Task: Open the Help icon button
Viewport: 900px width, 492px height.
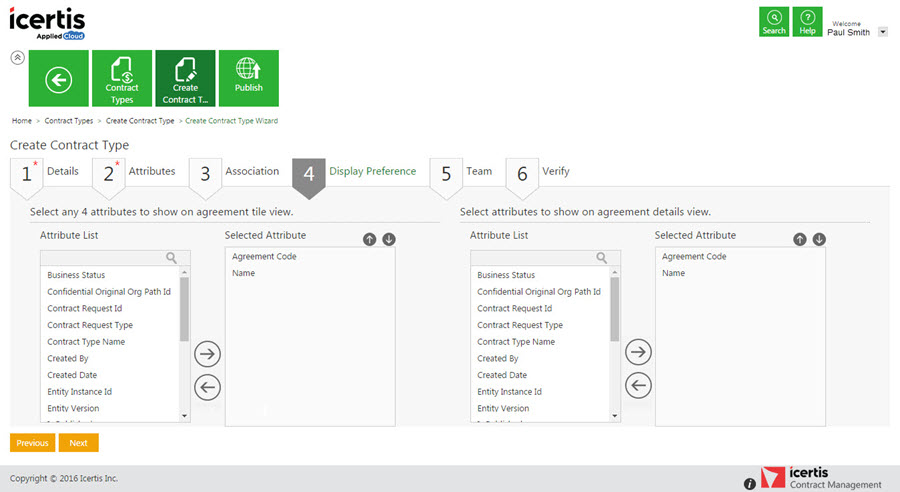Action: [x=807, y=22]
